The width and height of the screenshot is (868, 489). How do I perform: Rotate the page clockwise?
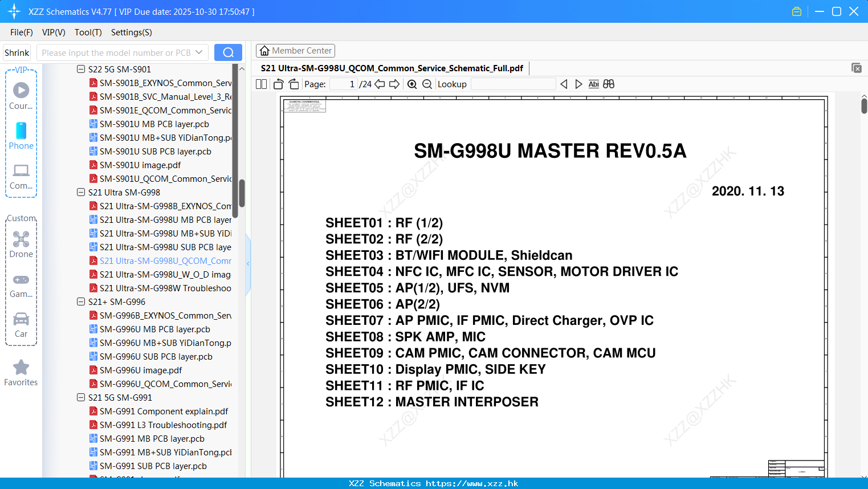pos(294,84)
